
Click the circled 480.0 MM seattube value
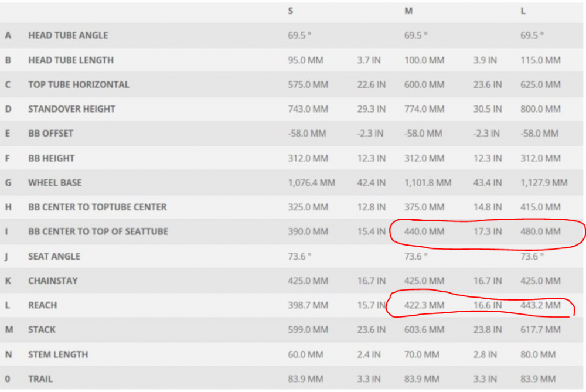[x=540, y=232]
